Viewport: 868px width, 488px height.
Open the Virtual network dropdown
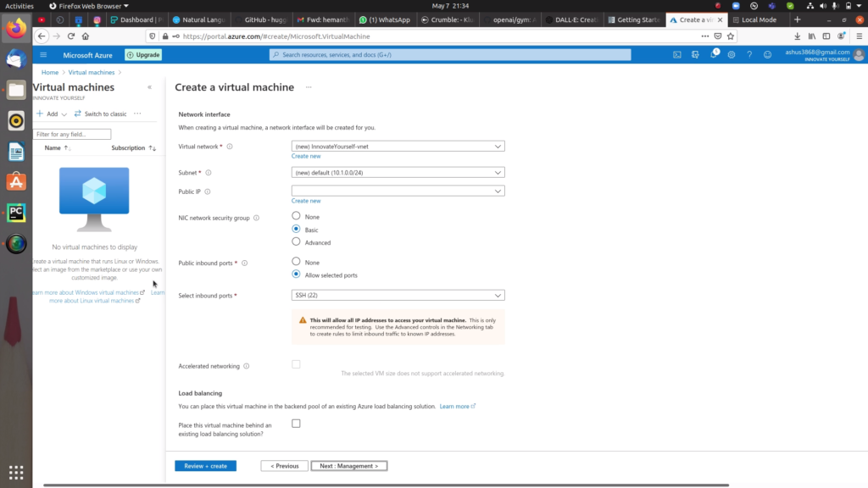(x=398, y=146)
